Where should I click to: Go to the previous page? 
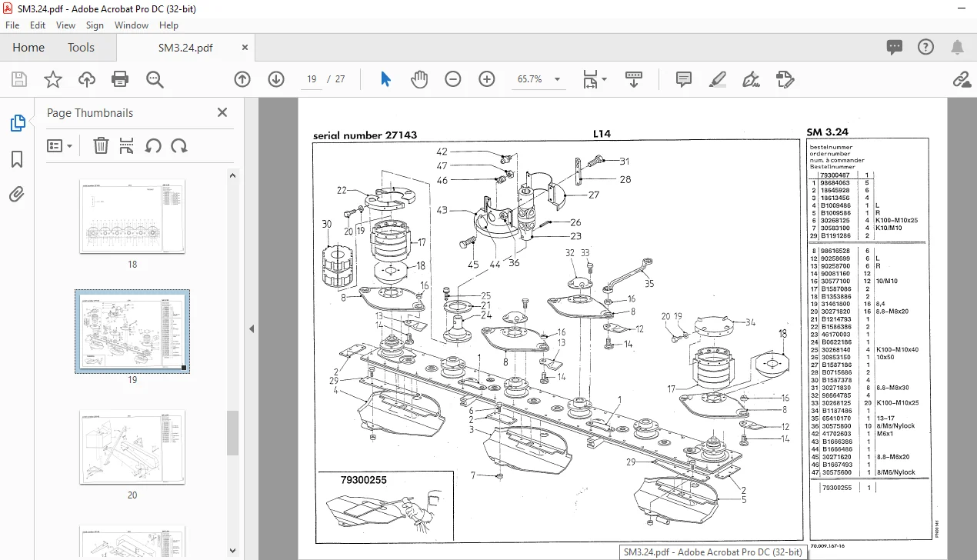242,79
